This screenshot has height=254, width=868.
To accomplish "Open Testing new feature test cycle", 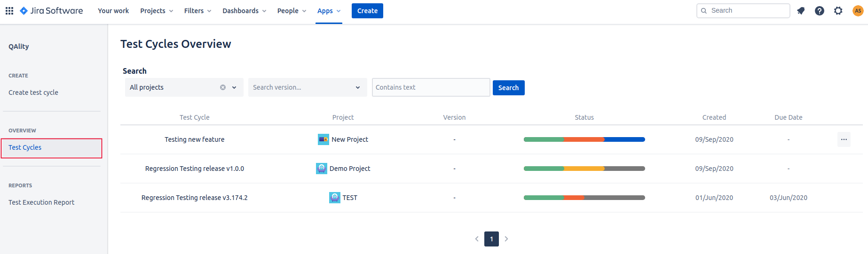I will click(195, 139).
